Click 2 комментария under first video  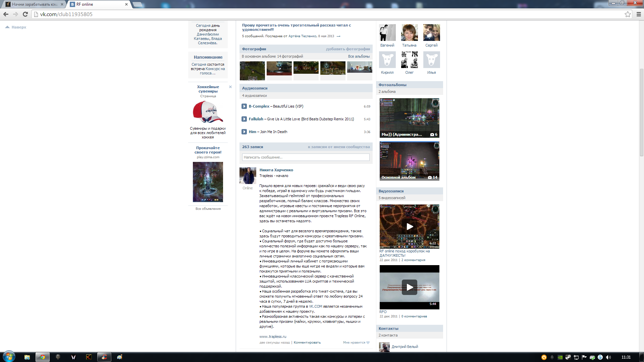coord(413,260)
